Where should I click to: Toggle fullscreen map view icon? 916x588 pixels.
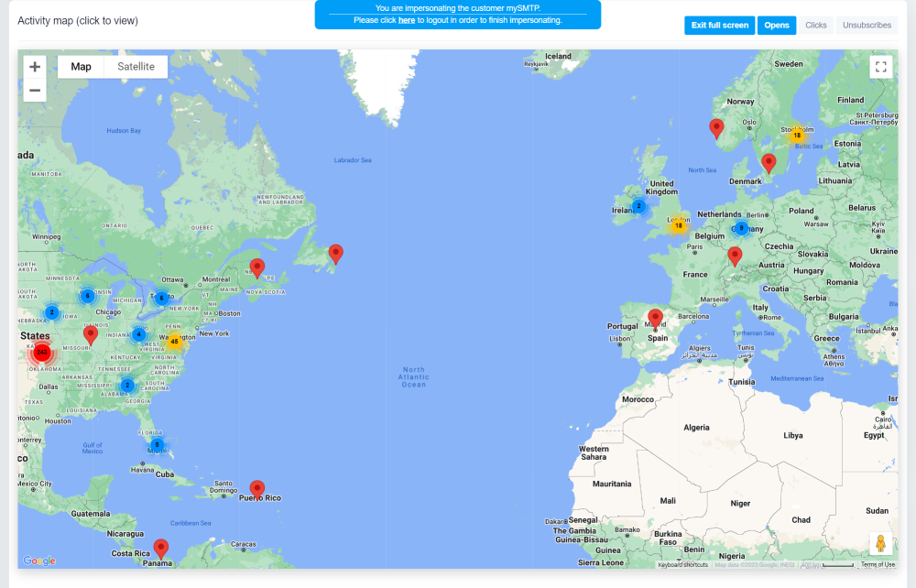pos(880,67)
